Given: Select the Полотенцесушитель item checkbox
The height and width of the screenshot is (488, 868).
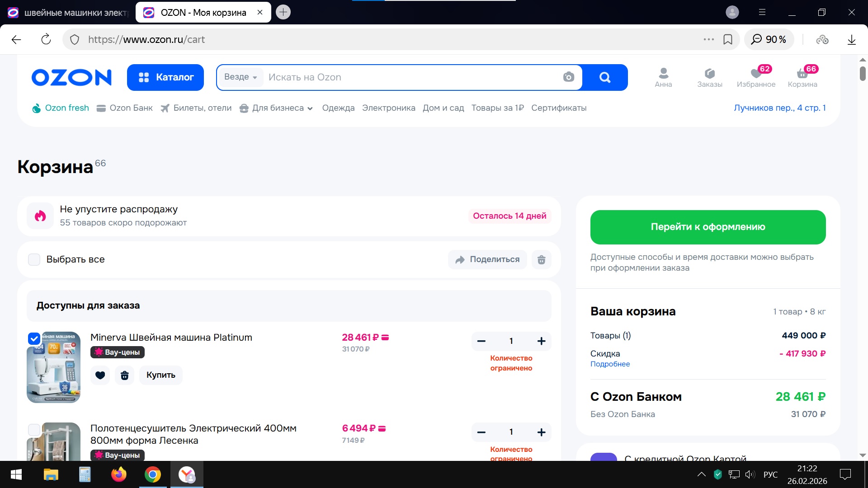Looking at the screenshot, I should click(34, 429).
